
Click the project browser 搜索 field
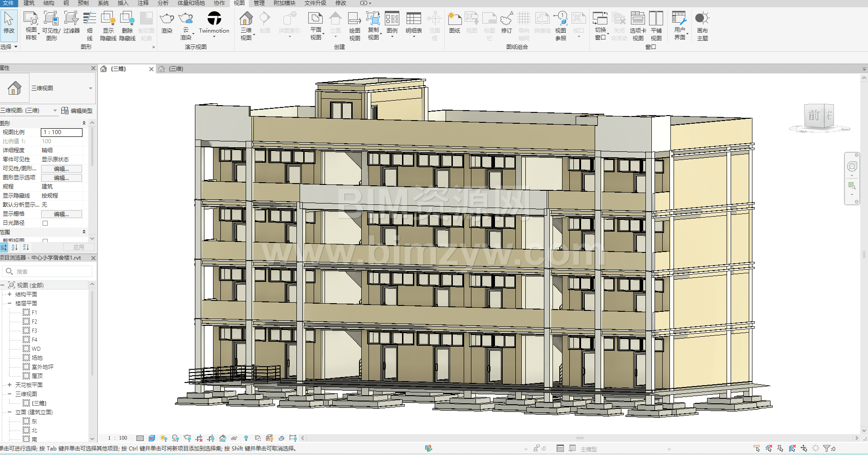(50, 271)
